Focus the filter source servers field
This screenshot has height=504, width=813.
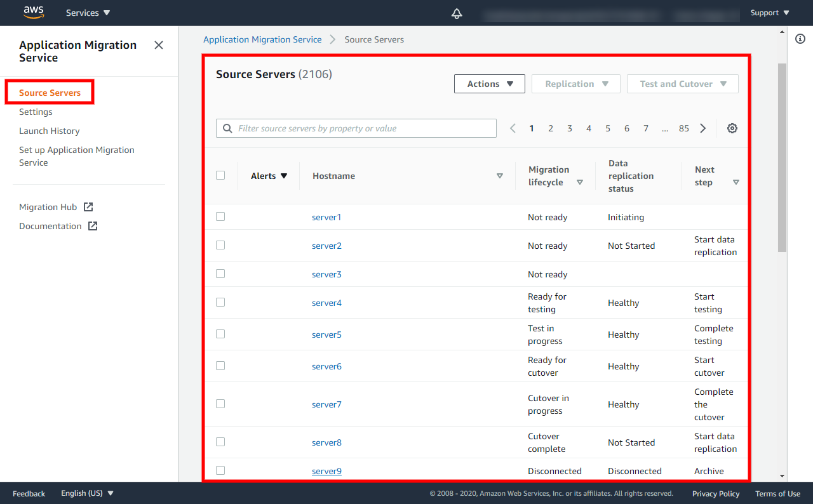(x=356, y=128)
